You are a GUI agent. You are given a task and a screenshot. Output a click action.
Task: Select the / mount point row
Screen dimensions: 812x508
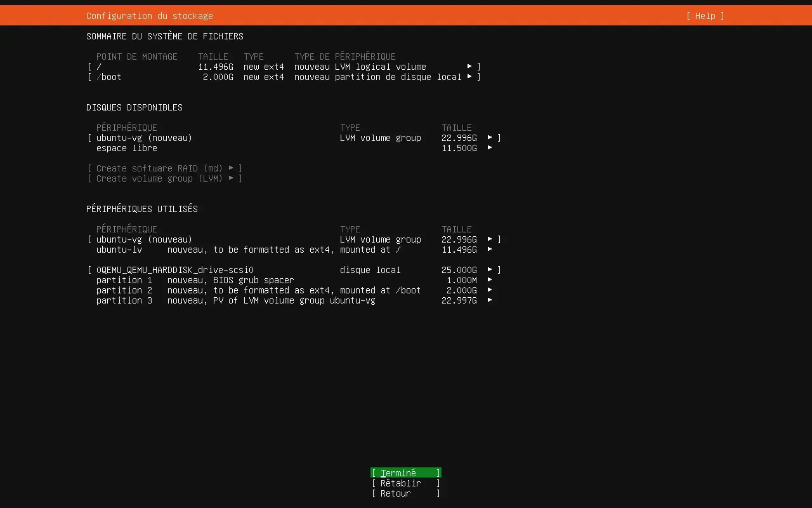[x=284, y=67]
